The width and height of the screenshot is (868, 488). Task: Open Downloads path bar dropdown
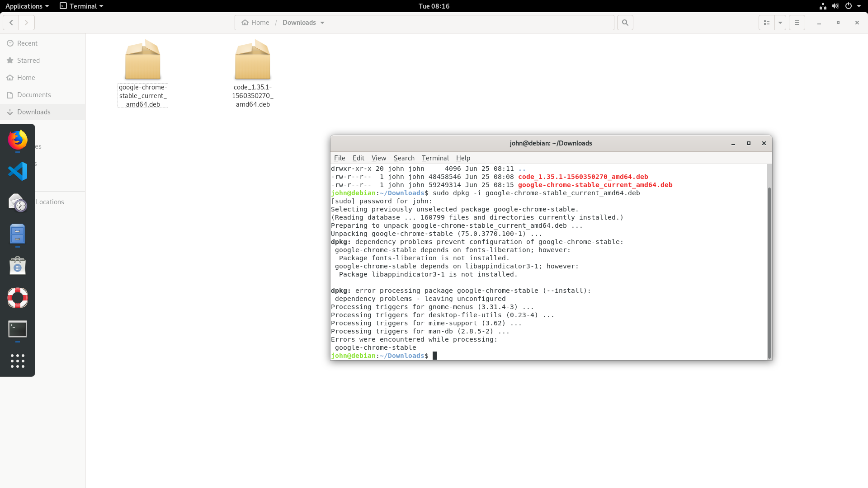[322, 23]
